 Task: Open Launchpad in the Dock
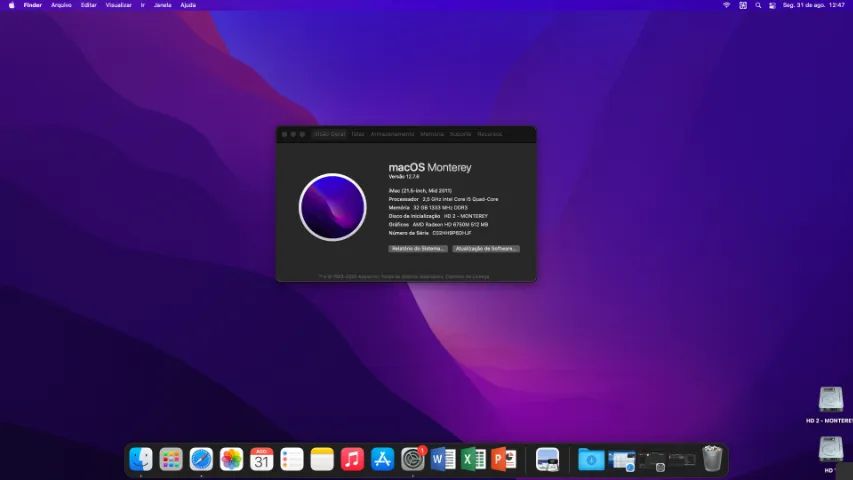(171, 459)
